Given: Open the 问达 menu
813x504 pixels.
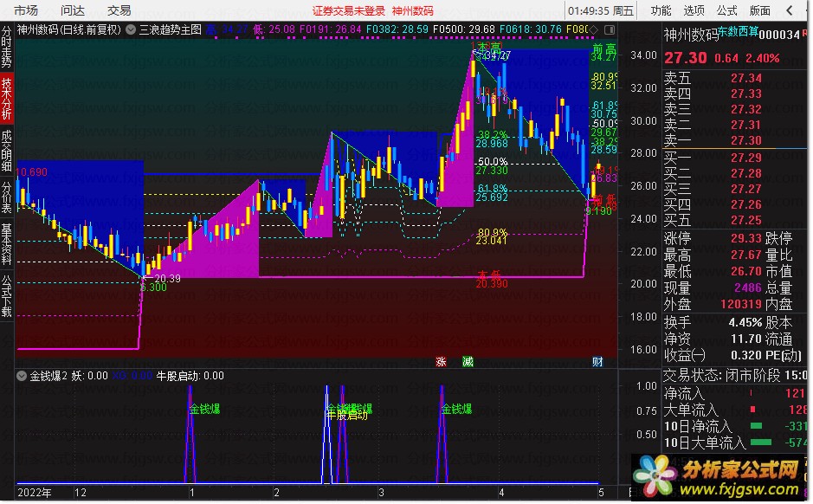Looking at the screenshot, I should click(x=73, y=10).
